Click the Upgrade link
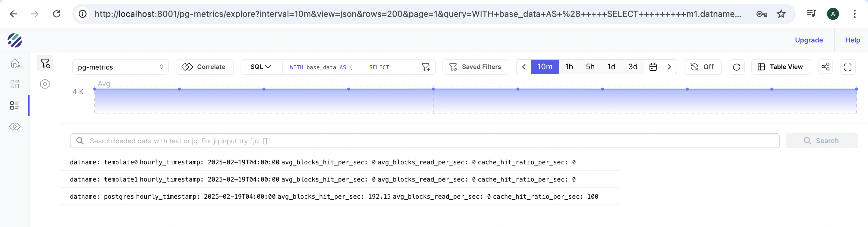The height and width of the screenshot is (227, 868). [808, 40]
